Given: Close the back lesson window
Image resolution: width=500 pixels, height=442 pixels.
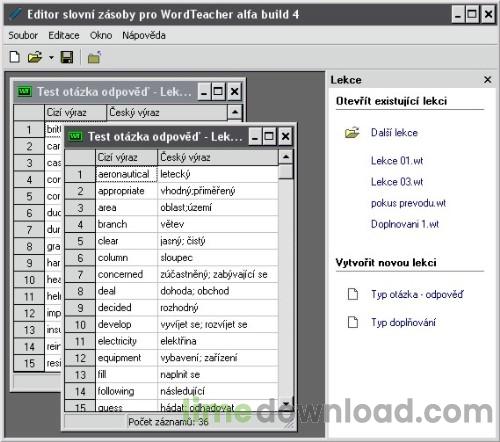Looking at the screenshot, I should (235, 91).
